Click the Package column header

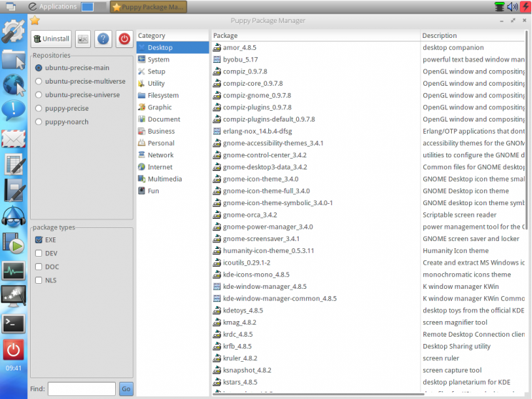(x=315, y=36)
